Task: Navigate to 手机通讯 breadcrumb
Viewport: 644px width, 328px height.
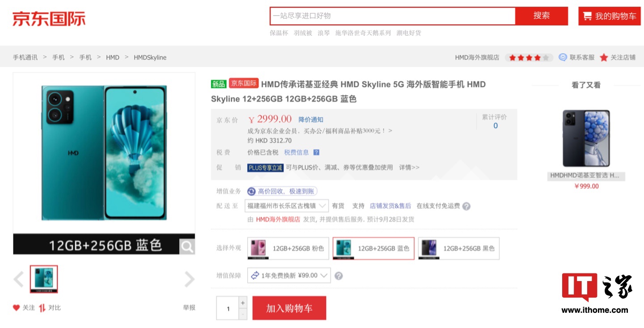Action: point(25,57)
